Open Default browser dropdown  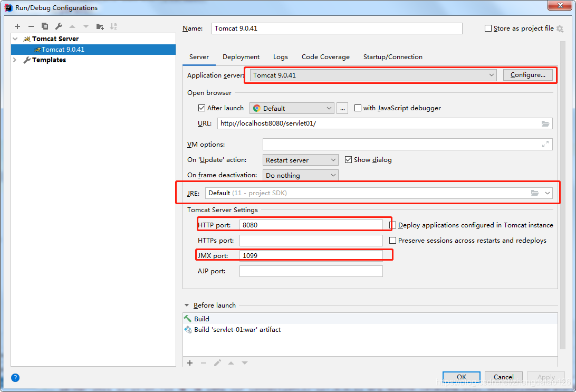292,108
